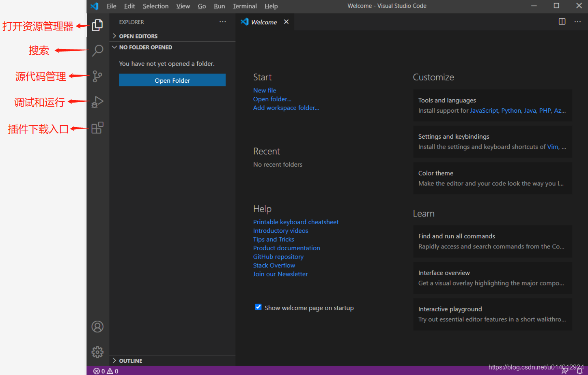This screenshot has width=588, height=375.
Task: Open Introductory videos link
Action: click(281, 230)
